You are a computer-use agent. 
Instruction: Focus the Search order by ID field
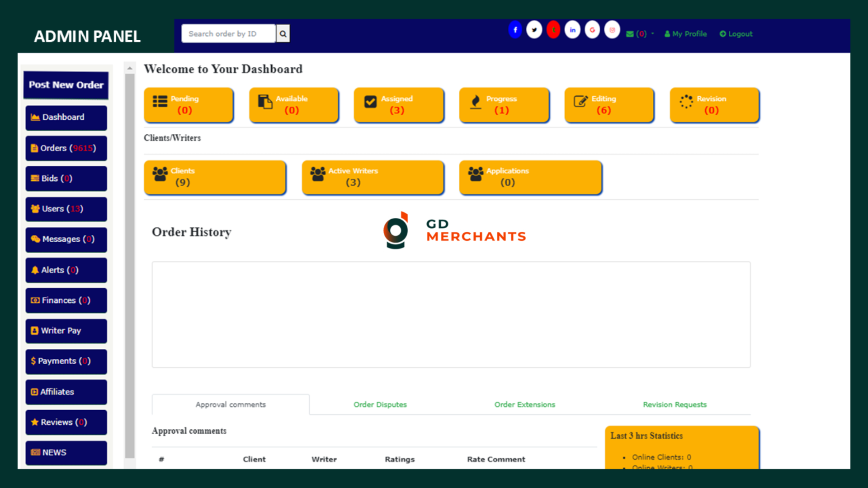tap(228, 34)
